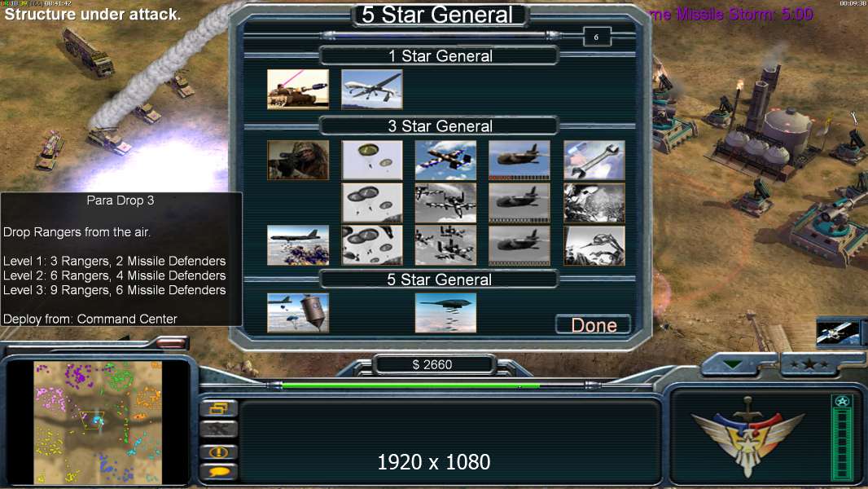Screen dimensions: 868x489
Task: Toggle the idle worker bulldozer button
Action: pyautogui.click(x=219, y=430)
